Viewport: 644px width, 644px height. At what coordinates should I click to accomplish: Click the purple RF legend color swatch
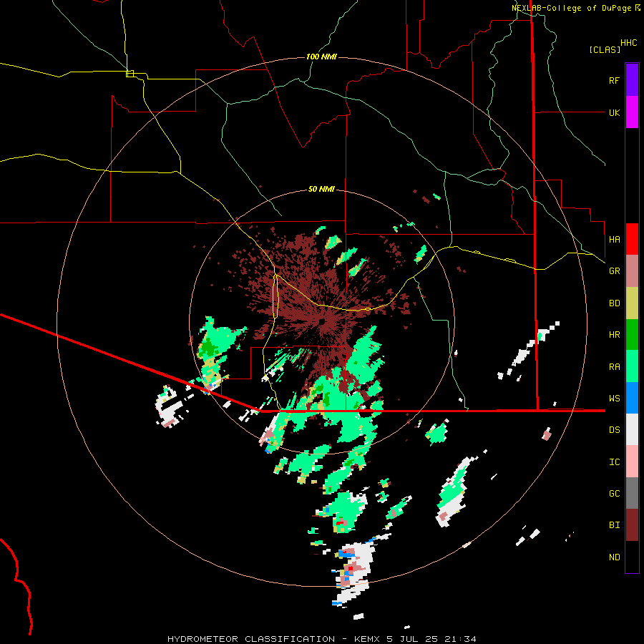[632, 80]
